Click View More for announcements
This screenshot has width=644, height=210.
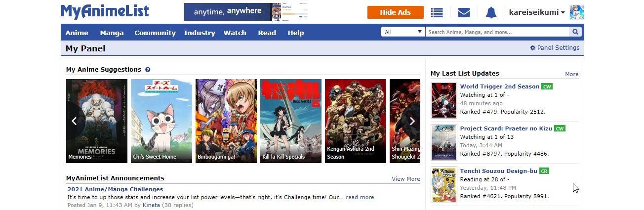pyautogui.click(x=405, y=179)
